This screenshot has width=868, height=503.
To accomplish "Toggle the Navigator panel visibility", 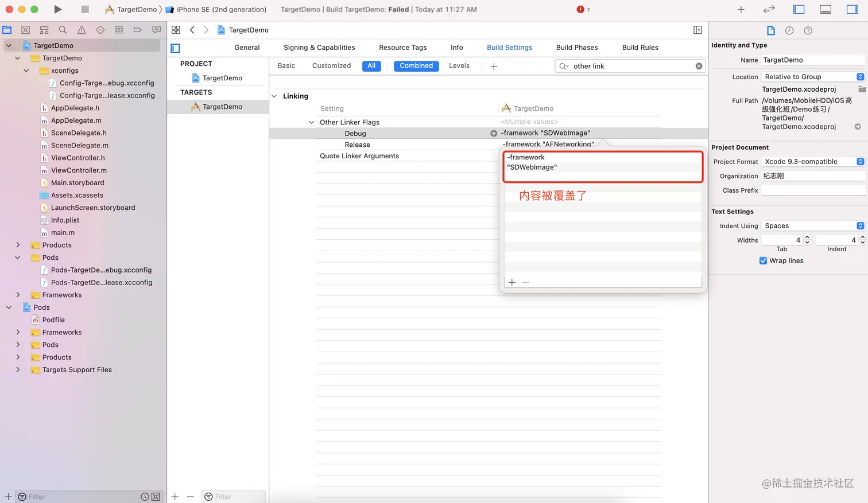I will click(x=799, y=9).
